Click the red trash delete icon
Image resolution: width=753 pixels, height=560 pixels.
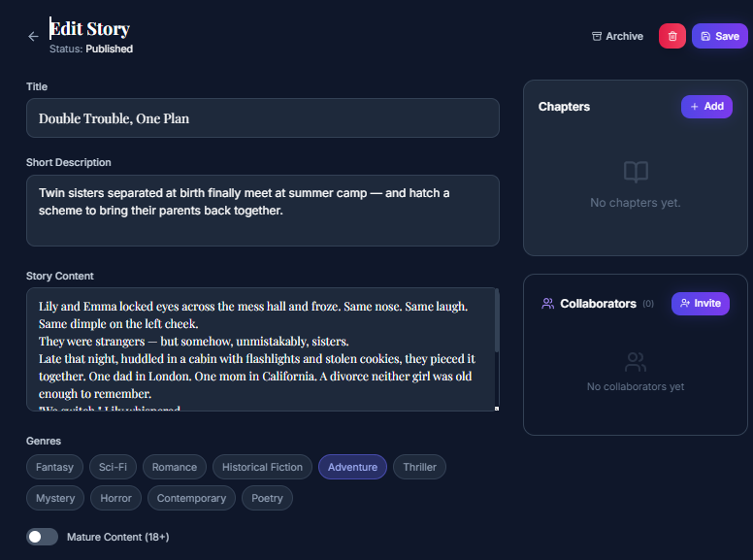pos(672,36)
